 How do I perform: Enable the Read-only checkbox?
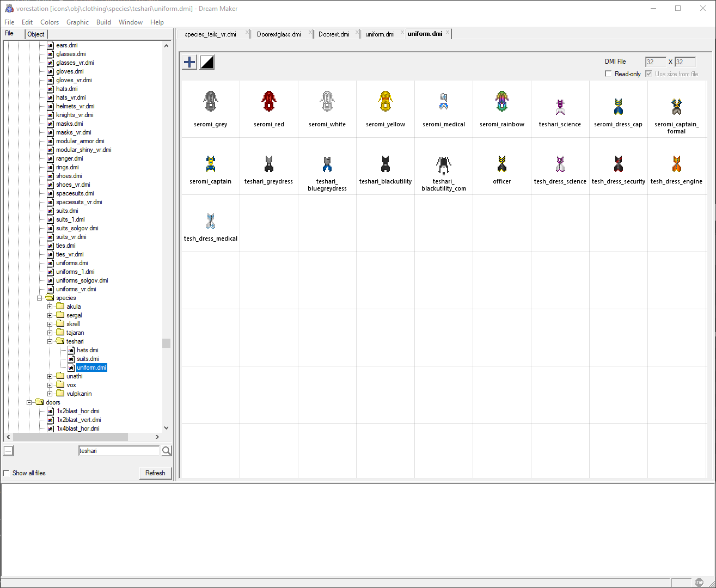(x=608, y=73)
